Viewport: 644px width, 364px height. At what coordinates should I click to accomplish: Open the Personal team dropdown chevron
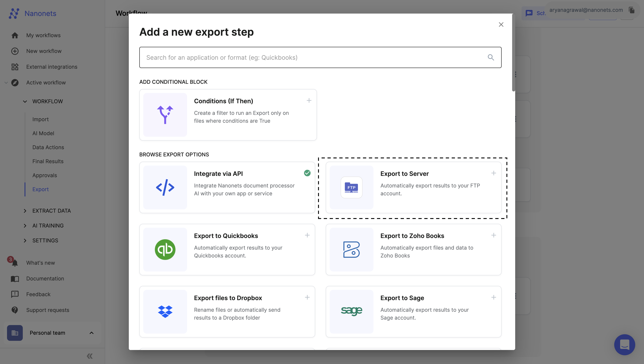coord(92,333)
